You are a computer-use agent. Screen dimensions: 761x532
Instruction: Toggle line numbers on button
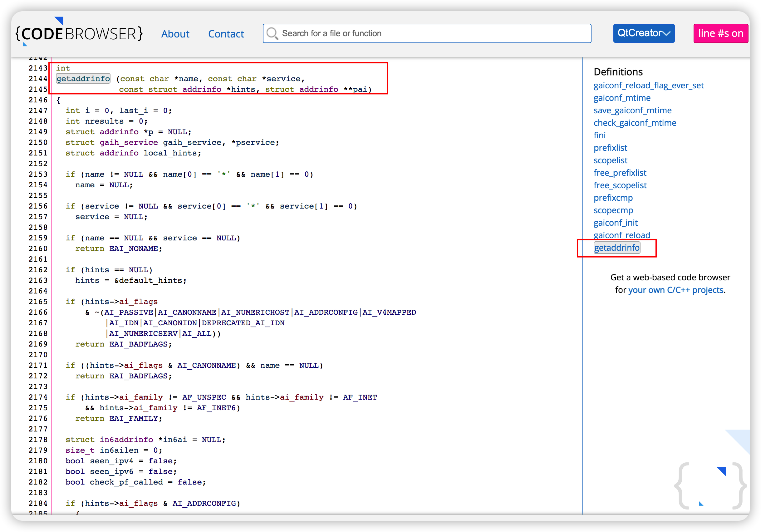[720, 33]
